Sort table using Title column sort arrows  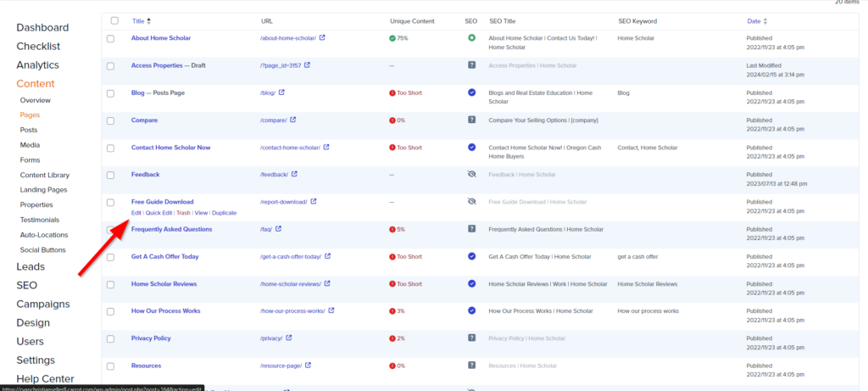click(148, 21)
